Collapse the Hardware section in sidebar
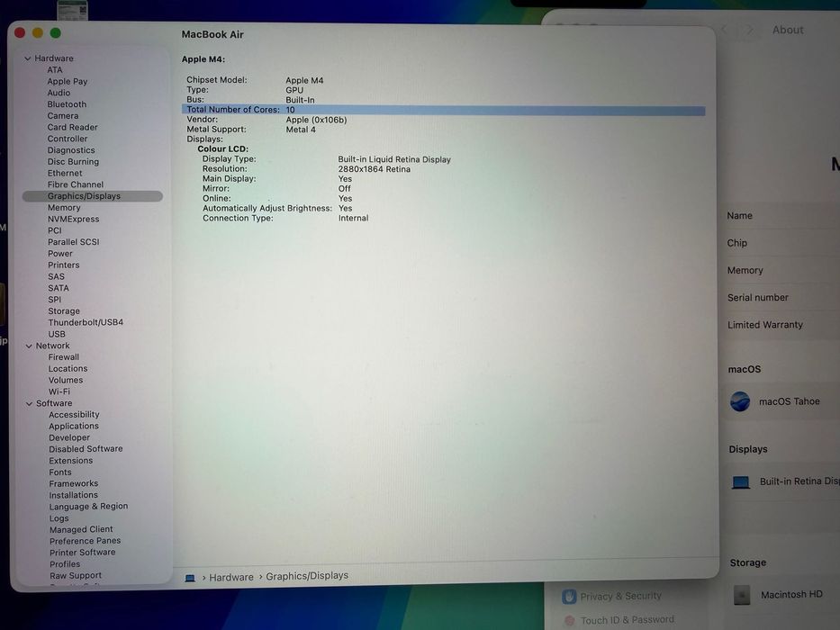This screenshot has width=840, height=630. click(x=28, y=58)
